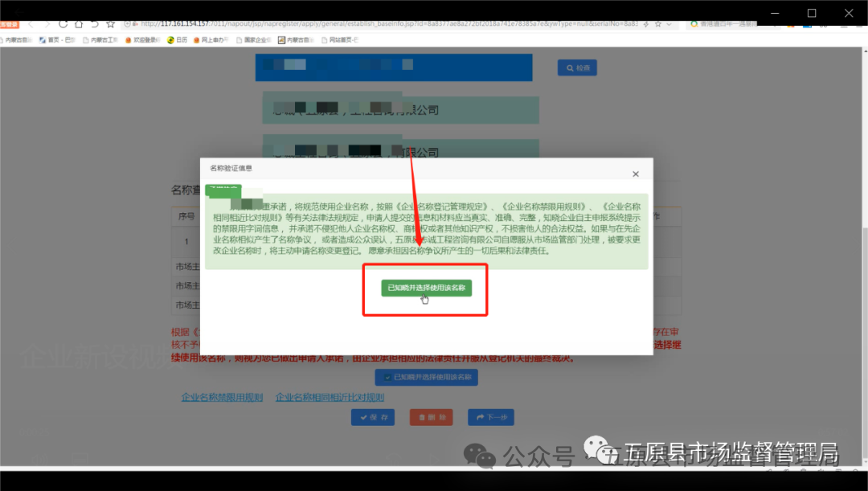
Task: Click the arrow icon on the 下一步 button
Action: point(481,417)
